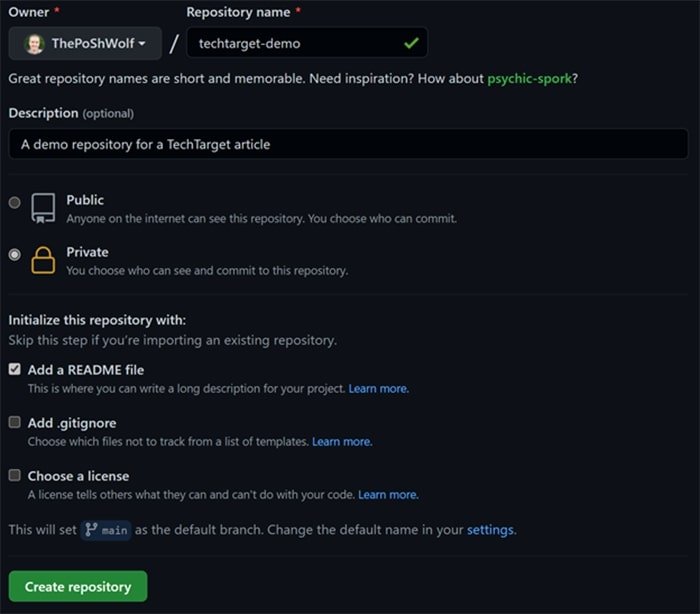The width and height of the screenshot is (700, 614).
Task: Click the ThePoShWolf owner avatar image
Action: pyautogui.click(x=34, y=43)
